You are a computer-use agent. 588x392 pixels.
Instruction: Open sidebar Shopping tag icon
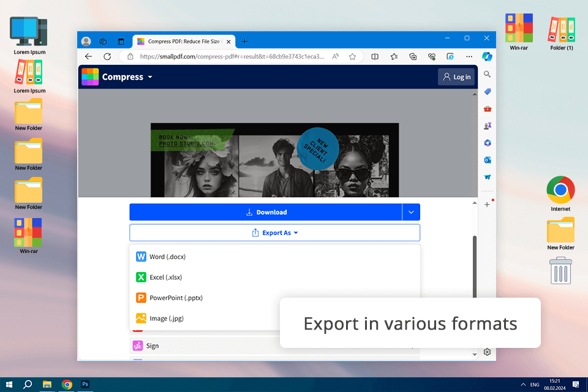point(487,91)
